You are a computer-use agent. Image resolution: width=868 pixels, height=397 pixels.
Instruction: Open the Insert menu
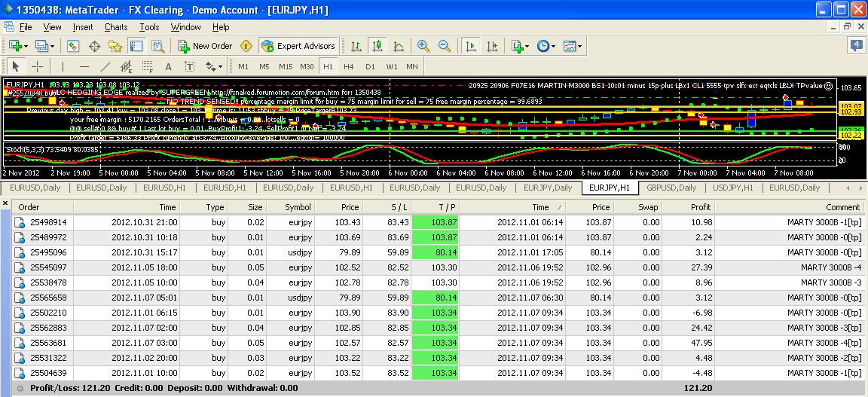coord(83,26)
